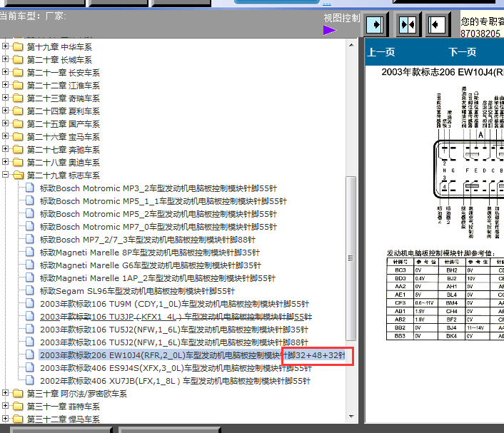The image size is (504, 433).
Task: Click tree scrollbar down arrow
Action: click(351, 417)
